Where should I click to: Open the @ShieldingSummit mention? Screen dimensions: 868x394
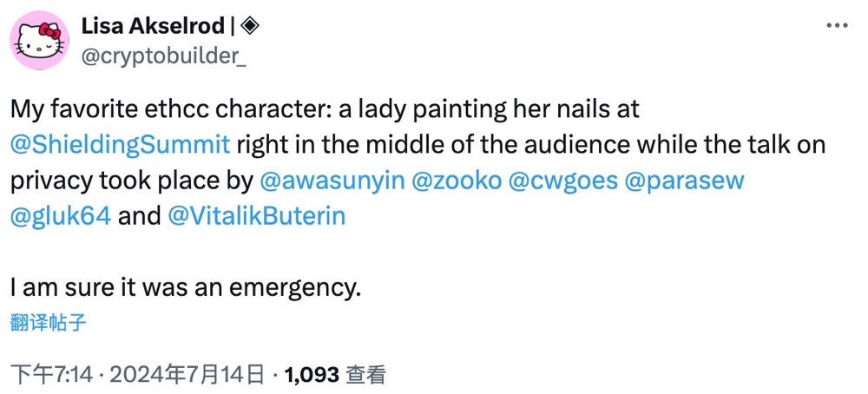(120, 144)
